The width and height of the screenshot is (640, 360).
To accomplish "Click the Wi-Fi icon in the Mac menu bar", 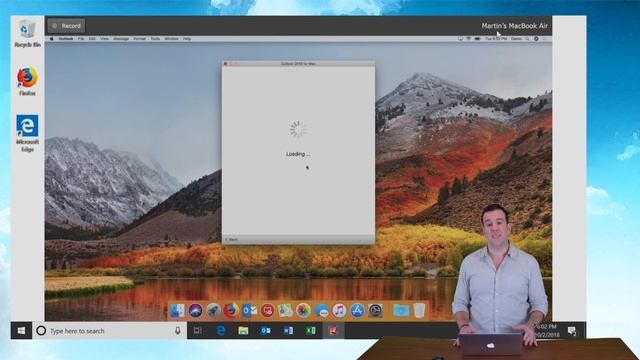I will [x=469, y=39].
